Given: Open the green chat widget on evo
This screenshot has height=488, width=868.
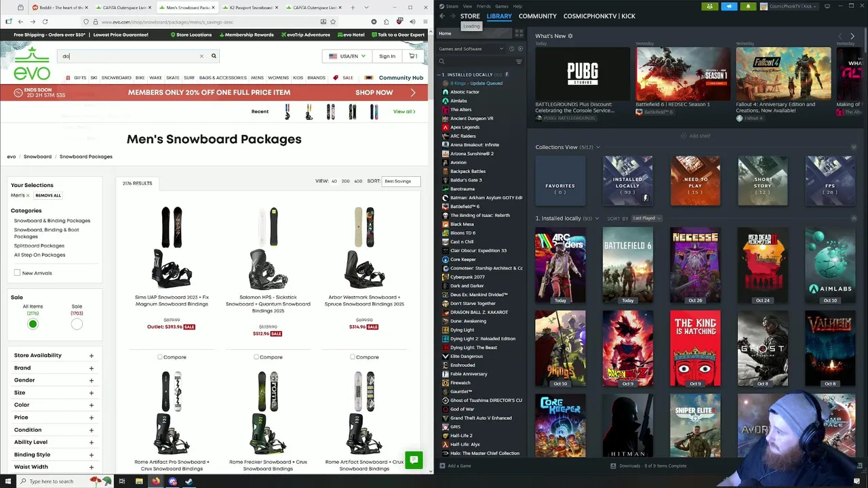Looking at the screenshot, I should coord(414,460).
